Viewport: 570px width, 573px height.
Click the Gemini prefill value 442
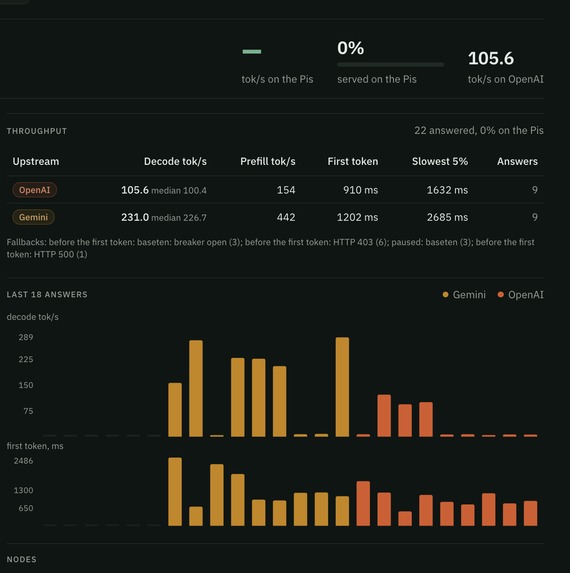click(x=286, y=217)
